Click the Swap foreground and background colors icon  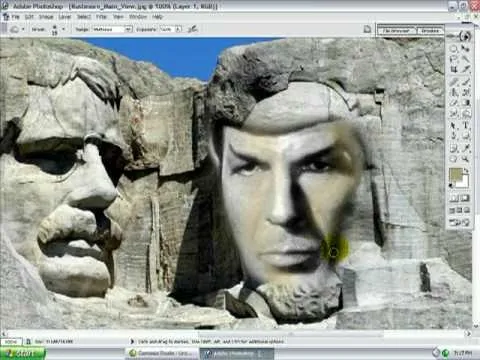click(x=467, y=171)
